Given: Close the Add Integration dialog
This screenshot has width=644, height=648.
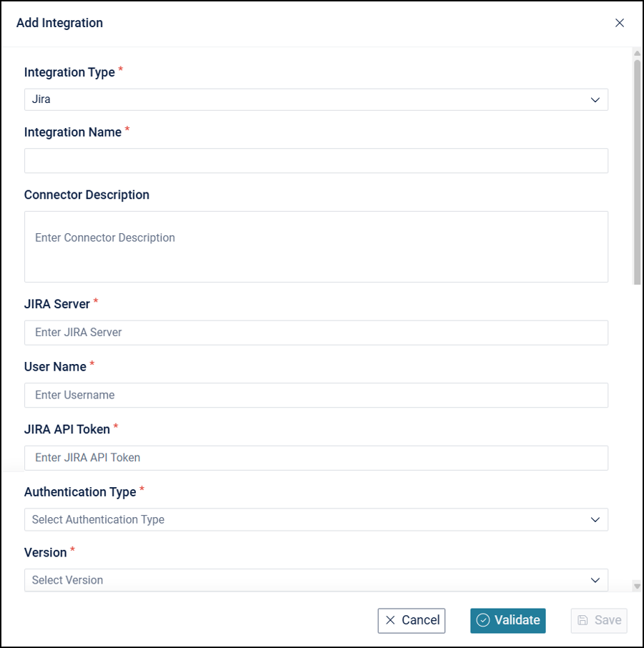Looking at the screenshot, I should [620, 23].
